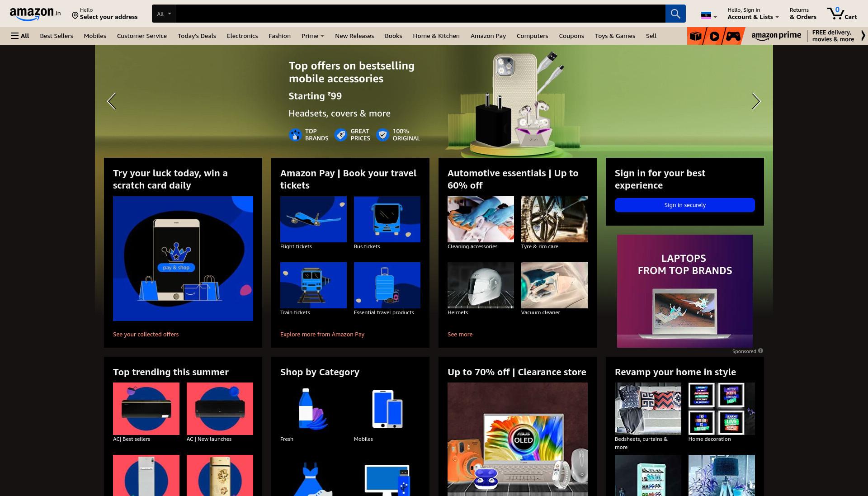
Task: Open Customer Service in navigation bar
Action: [142, 36]
